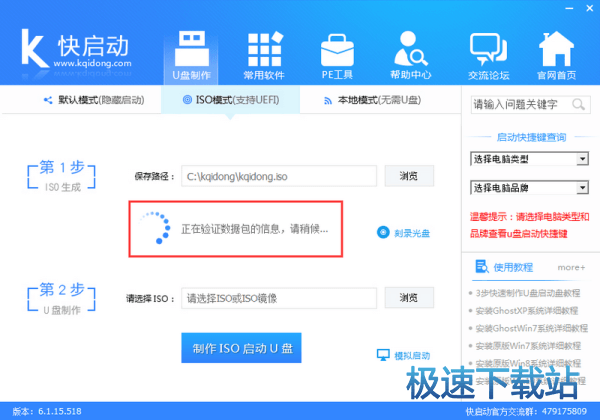The image size is (600, 420).
Task: Open 安装GhostXP系统详细教程
Action: pyautogui.click(x=527, y=311)
